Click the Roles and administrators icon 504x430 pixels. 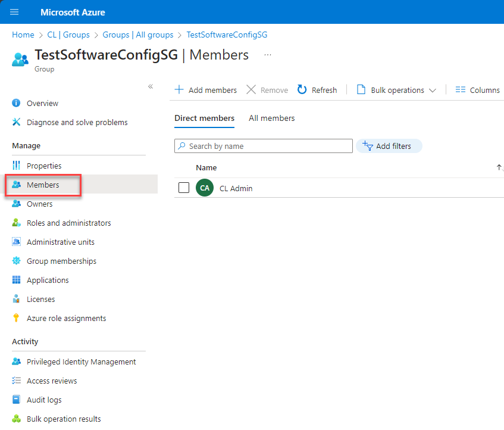coord(16,223)
